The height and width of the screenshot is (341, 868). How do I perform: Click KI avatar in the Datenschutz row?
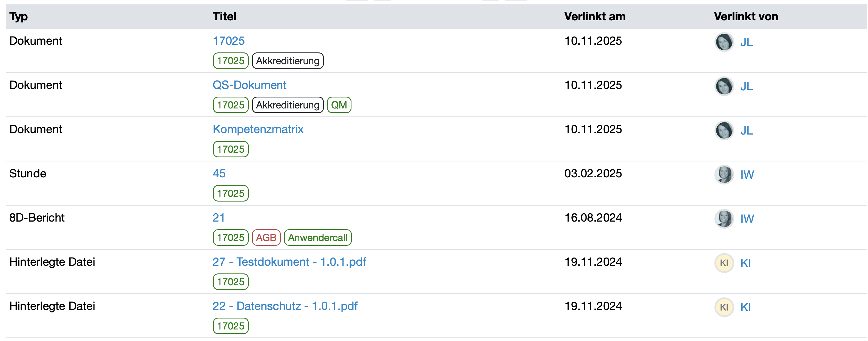click(x=724, y=307)
